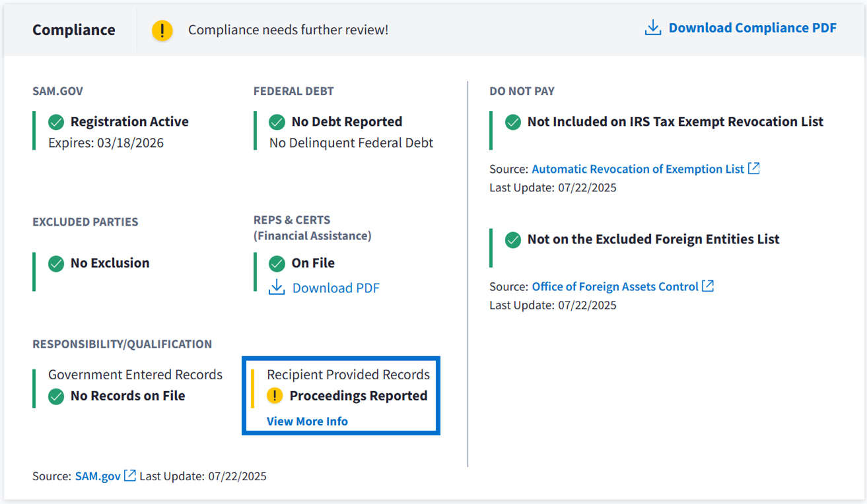Image resolution: width=867 pixels, height=504 pixels.
Task: Click the yellow warning icon beside Compliance header
Action: pyautogui.click(x=162, y=30)
